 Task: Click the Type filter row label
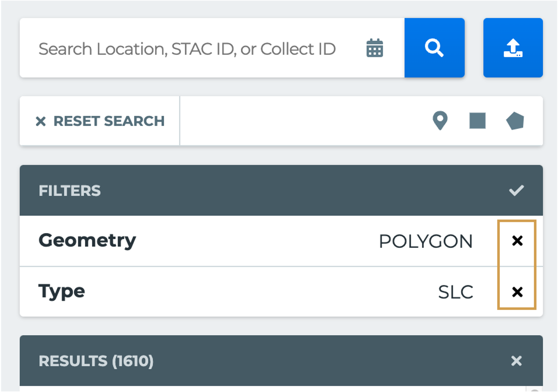tap(62, 291)
